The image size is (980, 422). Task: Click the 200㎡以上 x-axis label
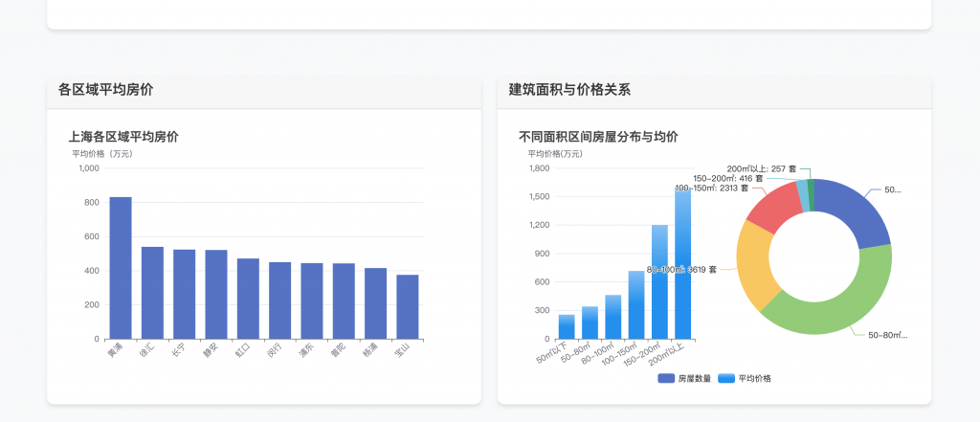[668, 355]
